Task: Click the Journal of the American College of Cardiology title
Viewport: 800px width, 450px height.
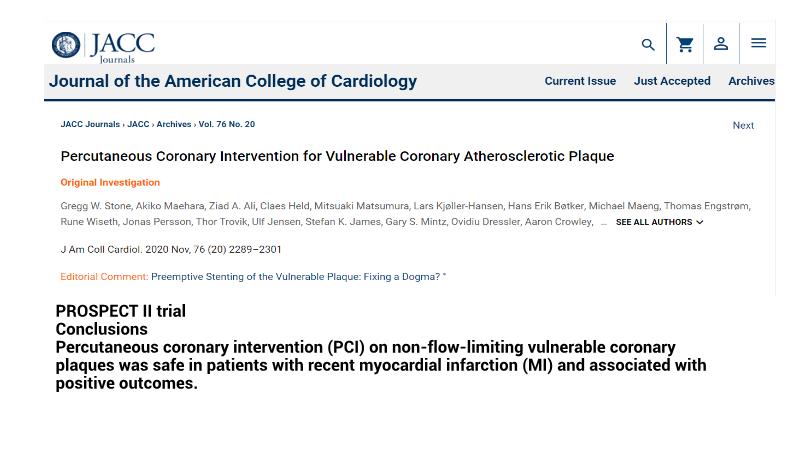Action: point(233,81)
